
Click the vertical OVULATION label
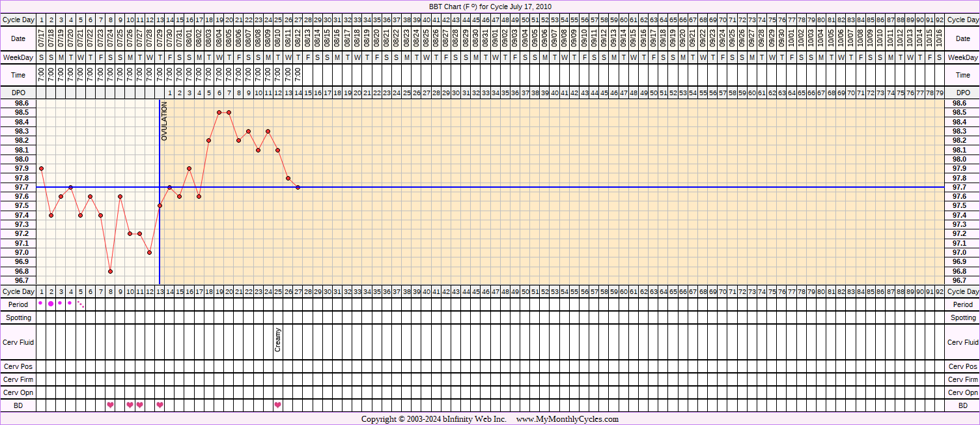coord(165,121)
